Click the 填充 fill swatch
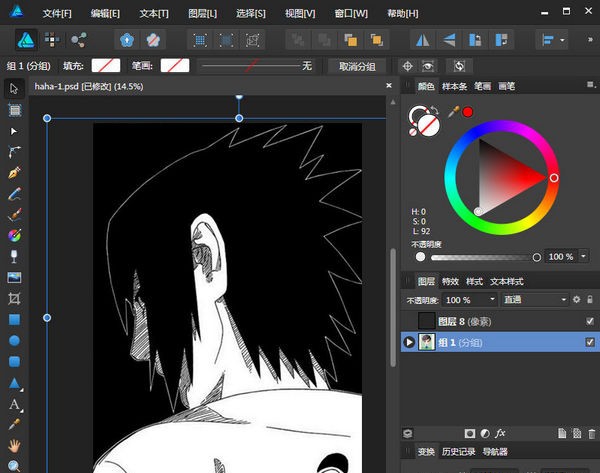Screen dimensions: 600x473 point(106,65)
